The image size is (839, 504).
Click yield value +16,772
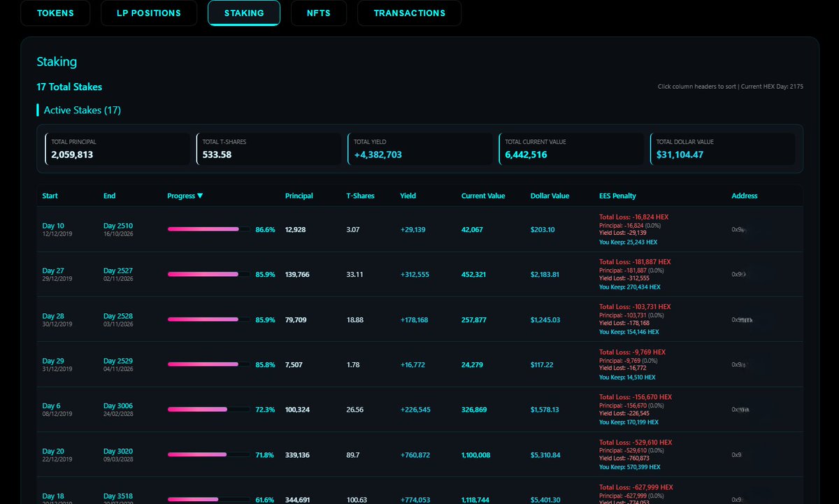413,365
